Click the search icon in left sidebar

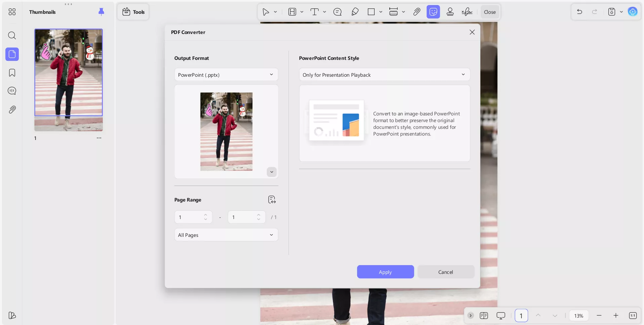(12, 35)
